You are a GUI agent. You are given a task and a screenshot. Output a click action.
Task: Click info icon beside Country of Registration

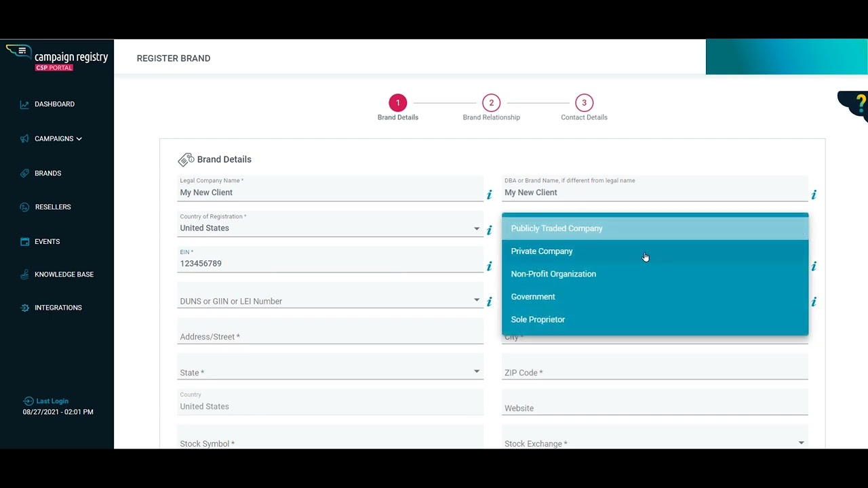coord(489,230)
